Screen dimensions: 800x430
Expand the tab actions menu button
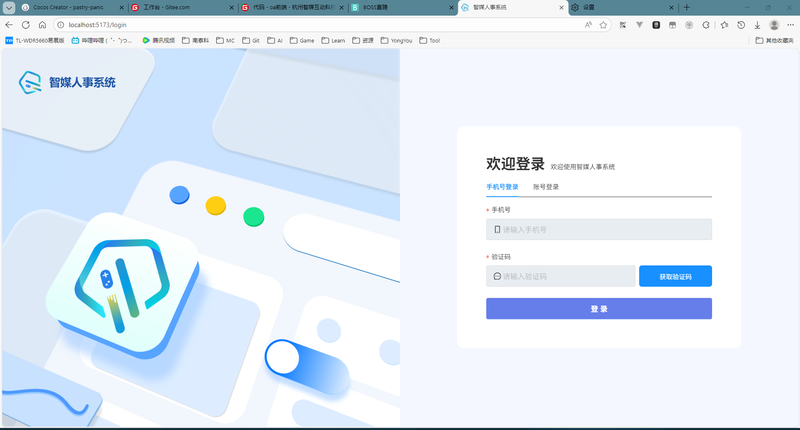(x=9, y=7)
